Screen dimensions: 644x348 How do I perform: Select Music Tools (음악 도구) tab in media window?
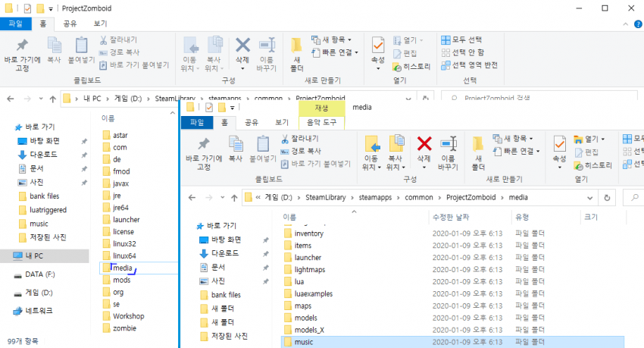pyautogui.click(x=321, y=122)
